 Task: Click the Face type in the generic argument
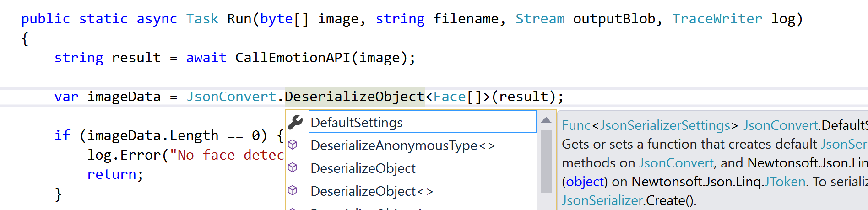coord(449,97)
